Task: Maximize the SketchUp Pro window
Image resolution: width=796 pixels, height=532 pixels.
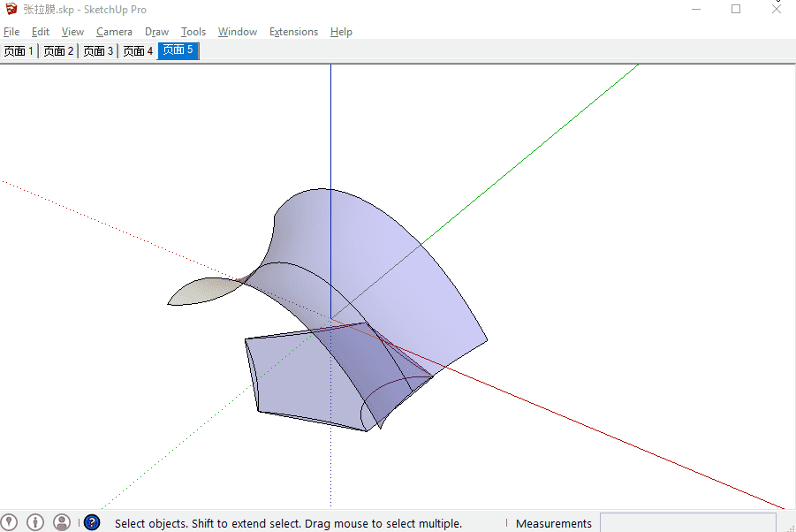Action: 736,9
